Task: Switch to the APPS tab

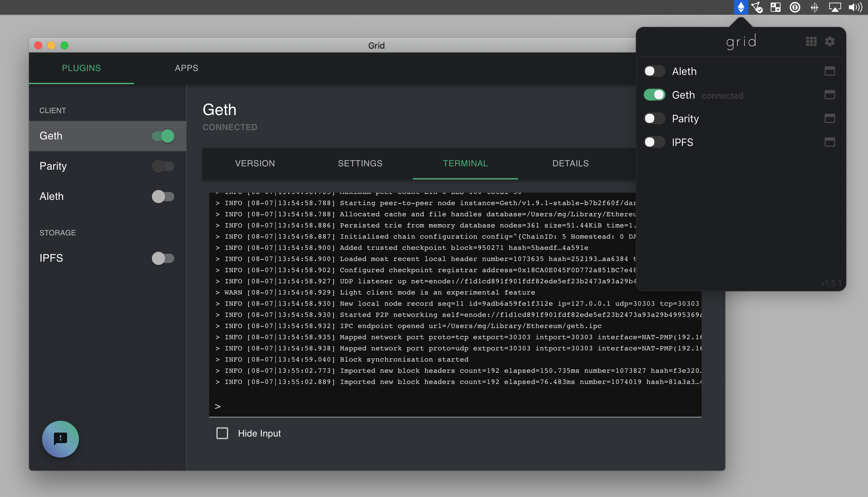Action: (x=186, y=68)
